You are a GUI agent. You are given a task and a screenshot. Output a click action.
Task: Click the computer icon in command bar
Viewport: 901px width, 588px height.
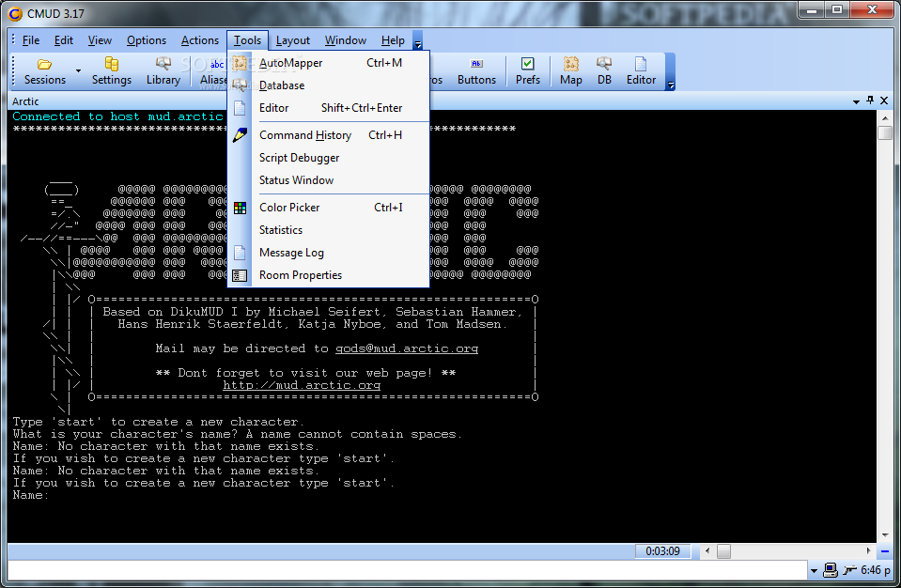830,569
